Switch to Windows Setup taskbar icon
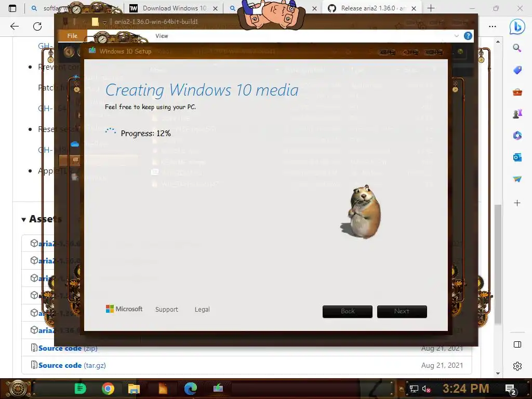This screenshot has height=399, width=532. click(218, 388)
